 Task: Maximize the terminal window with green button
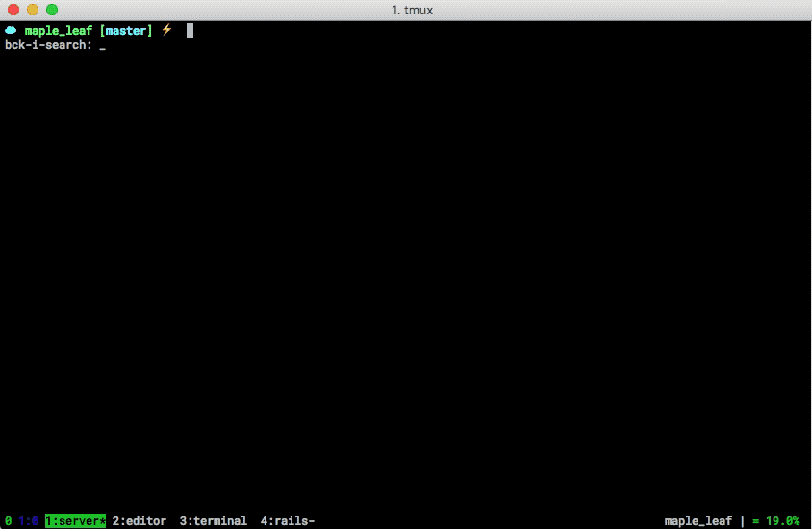click(x=52, y=10)
